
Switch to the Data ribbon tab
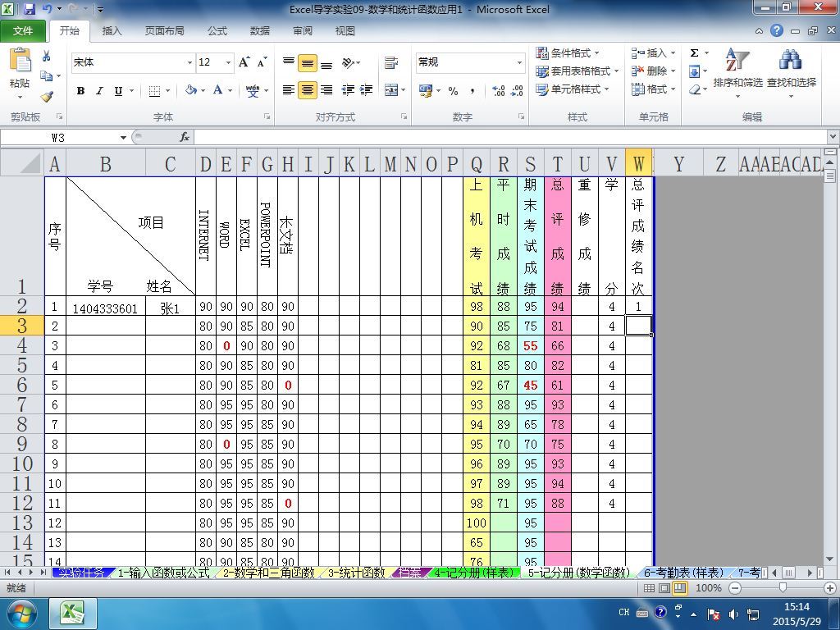(260, 31)
